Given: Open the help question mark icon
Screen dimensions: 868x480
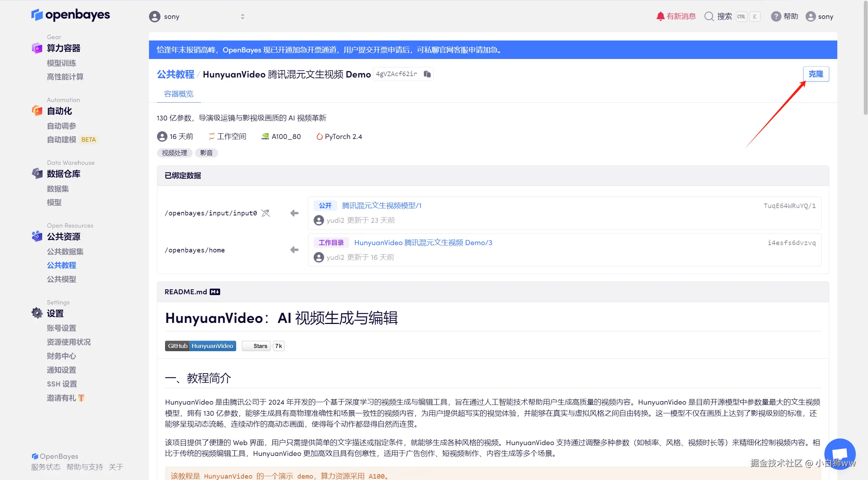Looking at the screenshot, I should point(776,16).
